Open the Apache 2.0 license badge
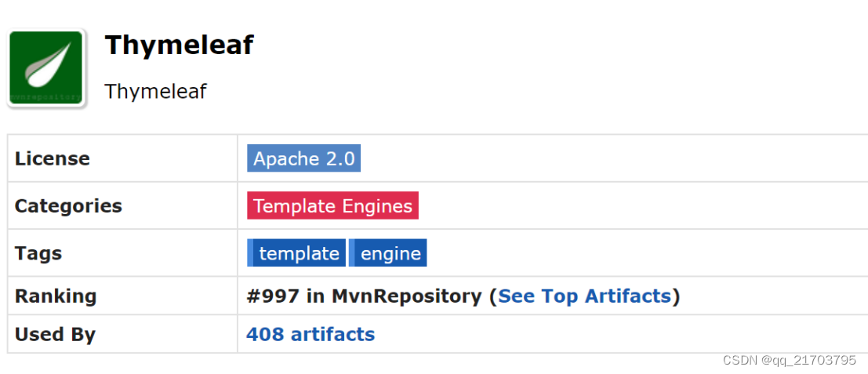Viewport: 868px width, 374px height. point(304,158)
